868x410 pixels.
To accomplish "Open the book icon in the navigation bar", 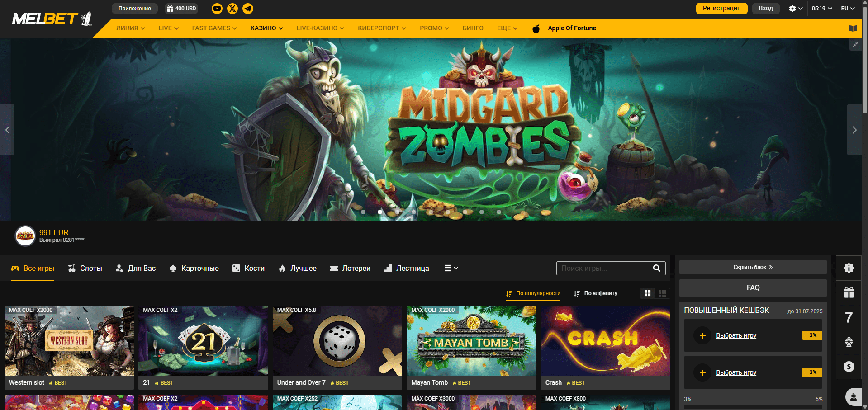I will coord(853,28).
